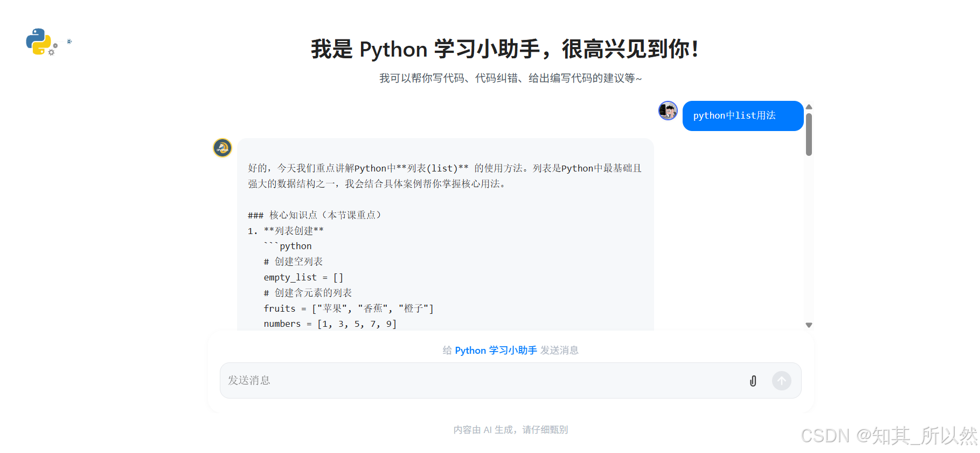The width and height of the screenshot is (980, 453).
Task: Click the comment '# 创建含元素的列表'
Action: [x=308, y=293]
